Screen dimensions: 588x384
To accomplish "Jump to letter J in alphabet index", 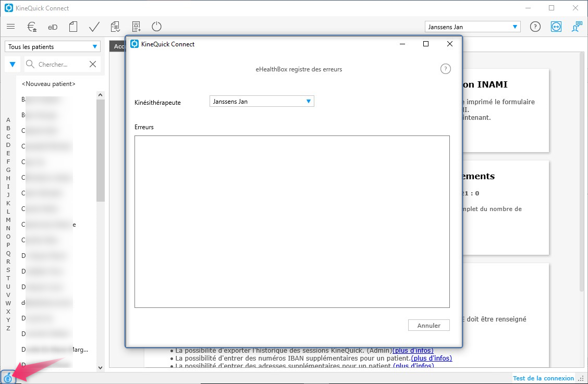I will click(8, 195).
